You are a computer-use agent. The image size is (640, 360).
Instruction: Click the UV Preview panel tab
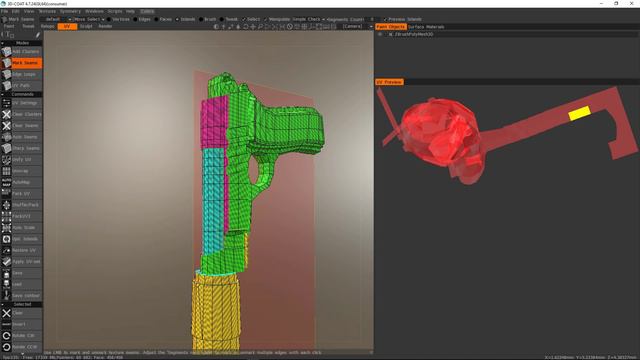click(389, 82)
